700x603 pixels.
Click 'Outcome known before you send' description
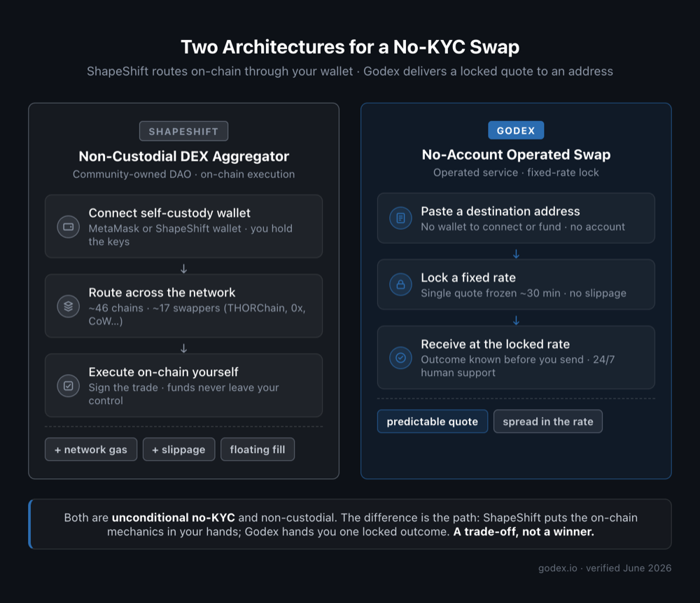pos(517,366)
